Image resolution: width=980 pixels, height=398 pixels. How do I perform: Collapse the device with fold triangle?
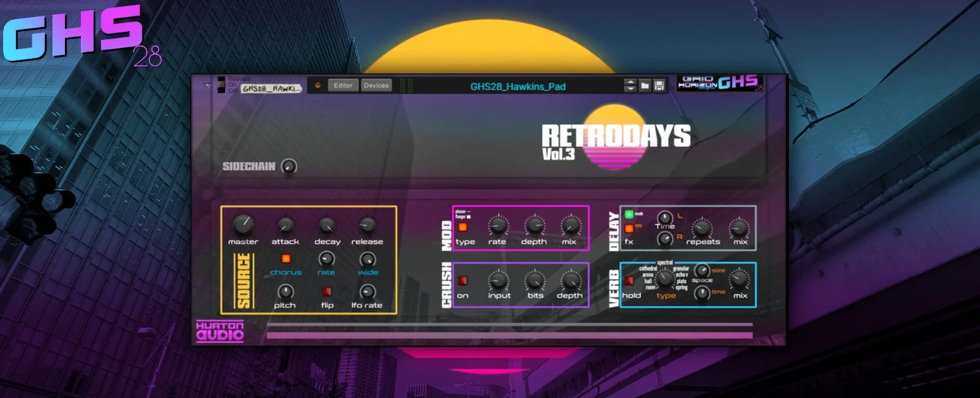click(x=206, y=85)
